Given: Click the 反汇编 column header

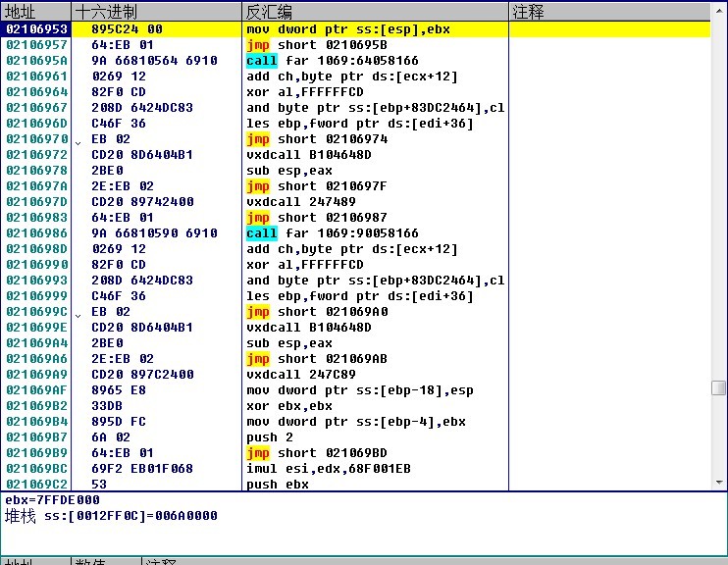Looking at the screenshot, I should [375, 12].
